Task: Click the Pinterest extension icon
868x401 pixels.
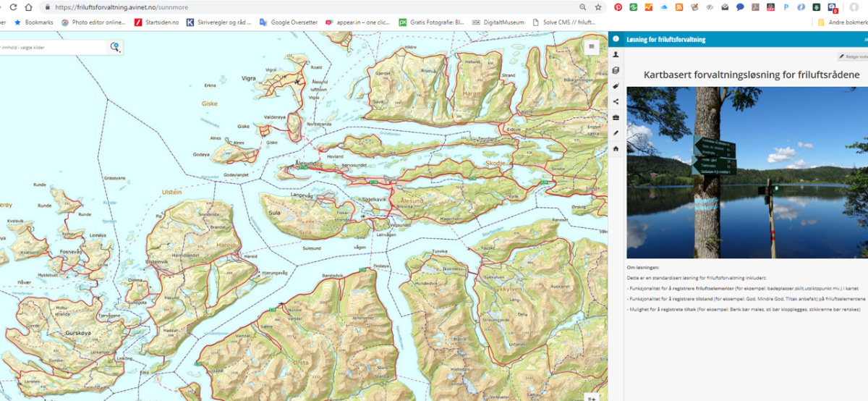Action: (x=618, y=7)
